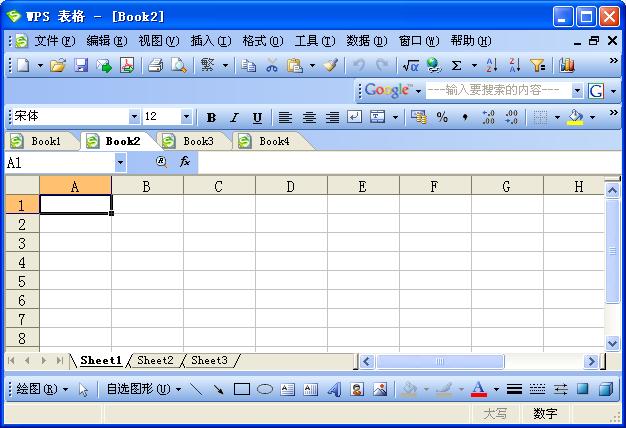Toggle underline formatting
The image size is (626, 428).
258,117
